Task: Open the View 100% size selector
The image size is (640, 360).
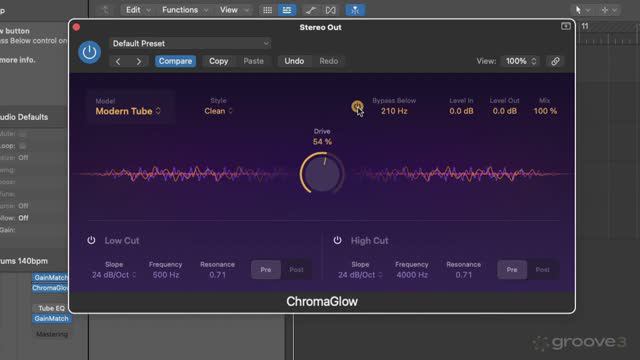Action: click(521, 61)
